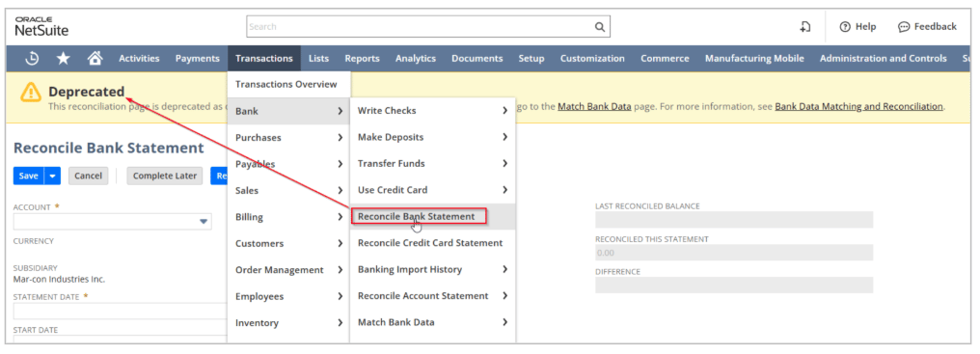The width and height of the screenshot is (980, 354).
Task: Click the Last Reconciled Balance field
Action: tap(734, 220)
